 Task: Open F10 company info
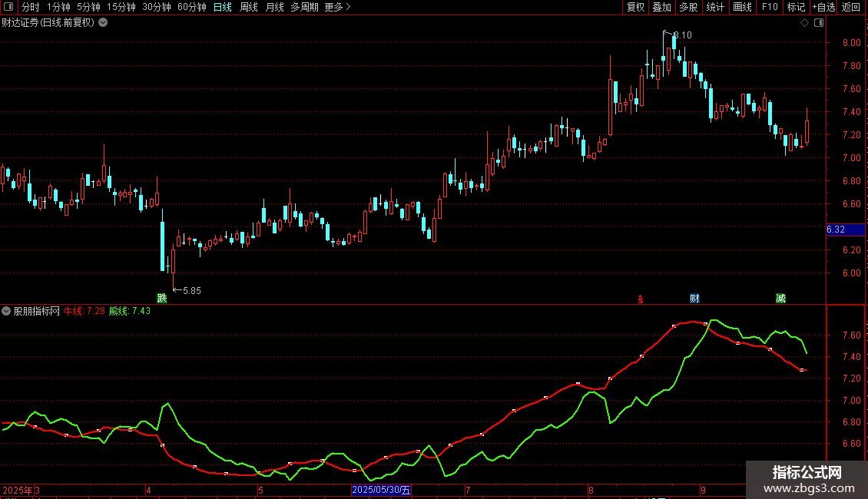click(x=770, y=7)
